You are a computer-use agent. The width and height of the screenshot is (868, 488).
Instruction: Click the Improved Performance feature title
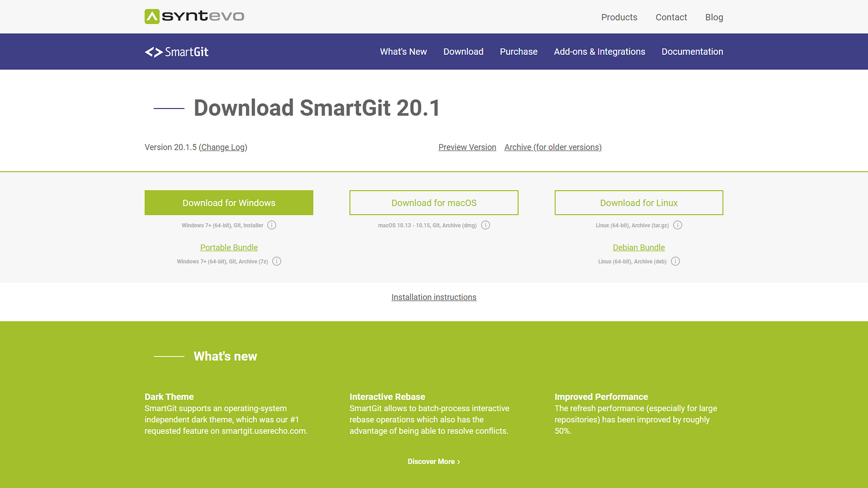(601, 397)
